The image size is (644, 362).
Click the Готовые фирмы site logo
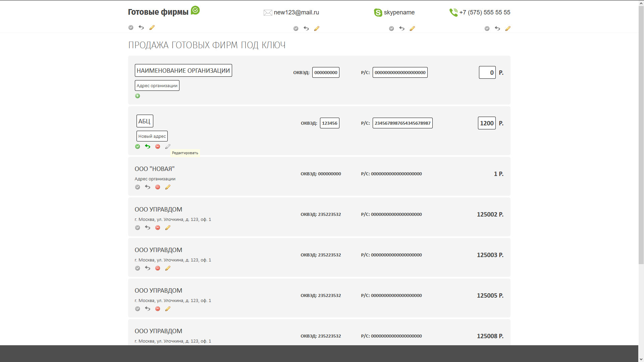tap(158, 12)
